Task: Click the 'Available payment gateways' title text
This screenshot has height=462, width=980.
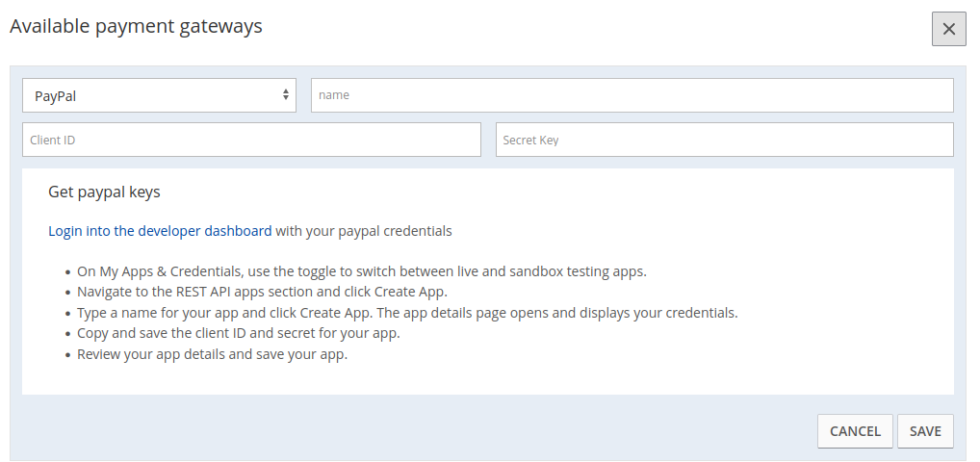Action: pyautogui.click(x=137, y=26)
